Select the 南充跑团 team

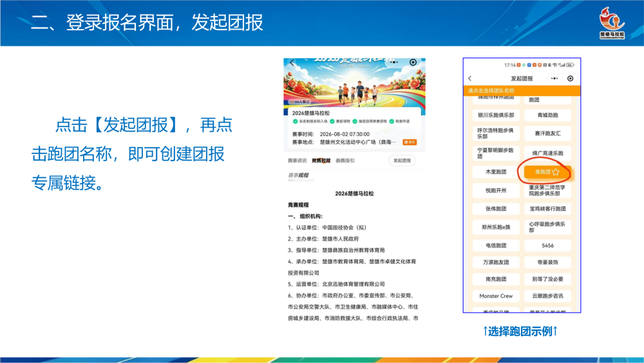click(496, 279)
